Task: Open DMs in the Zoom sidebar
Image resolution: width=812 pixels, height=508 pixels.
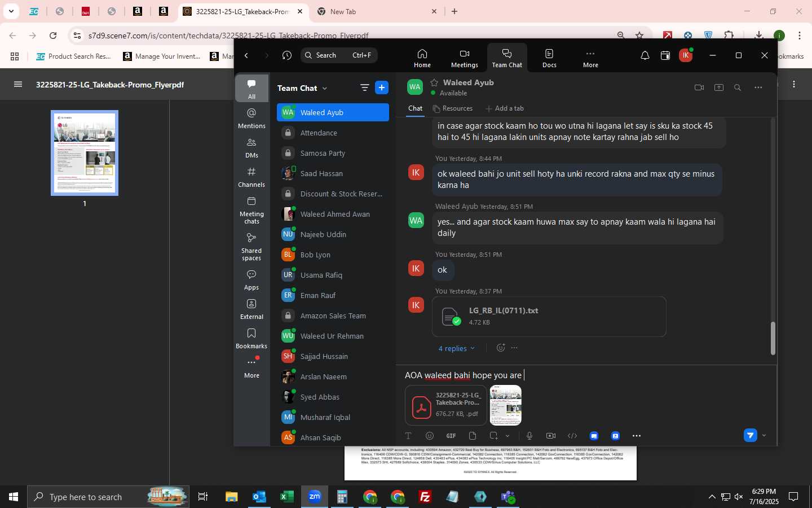Action: pyautogui.click(x=251, y=148)
